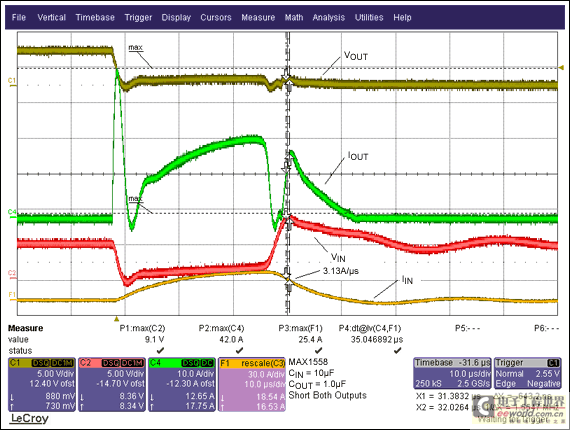Select the C2 ground level marker
The height and width of the screenshot is (430, 570).
coord(12,274)
